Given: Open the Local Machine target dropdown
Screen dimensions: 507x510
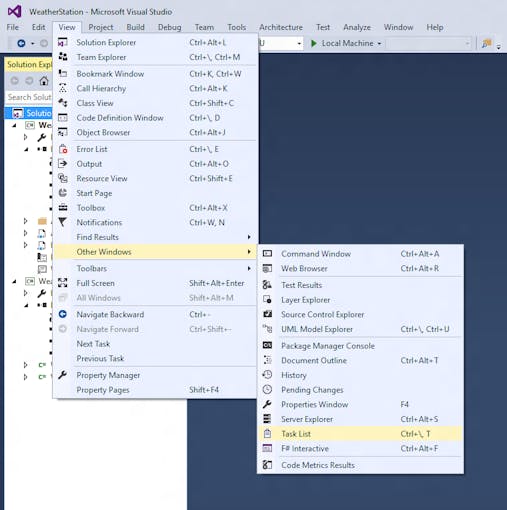Looking at the screenshot, I should [x=379, y=44].
